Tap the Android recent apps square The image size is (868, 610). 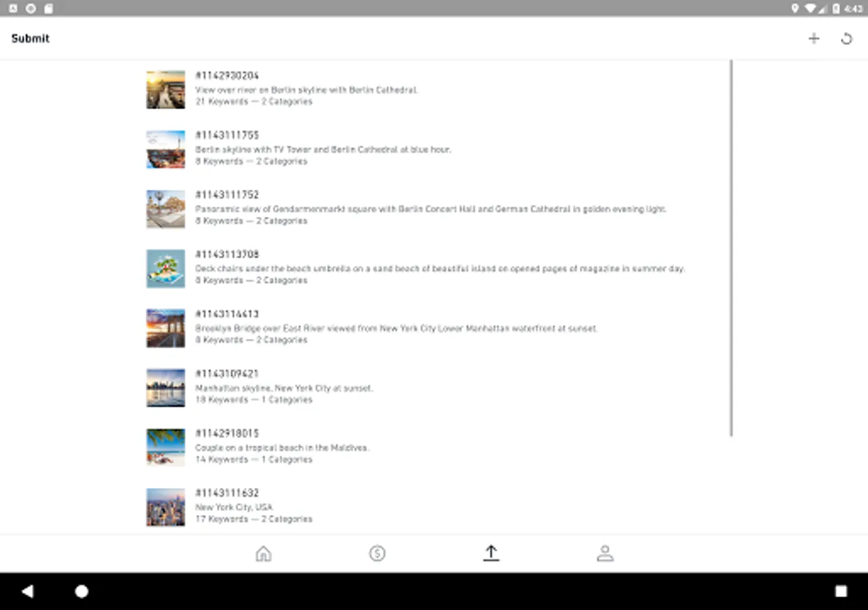coord(841,591)
